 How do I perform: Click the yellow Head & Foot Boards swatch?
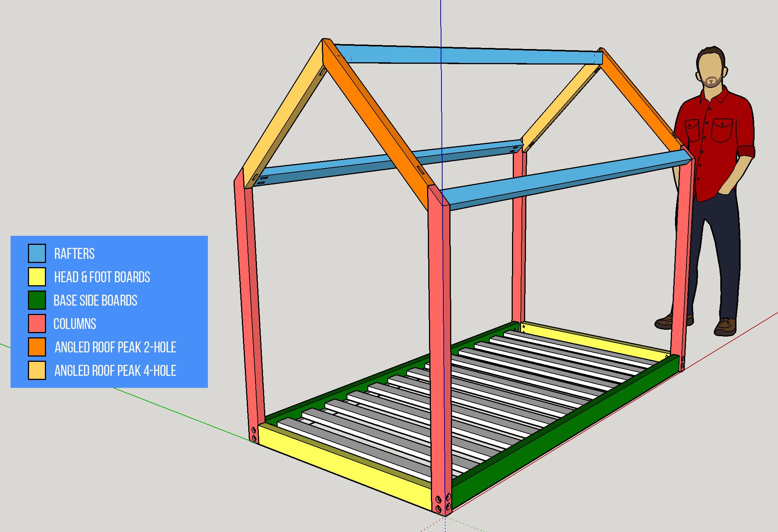coord(37,277)
